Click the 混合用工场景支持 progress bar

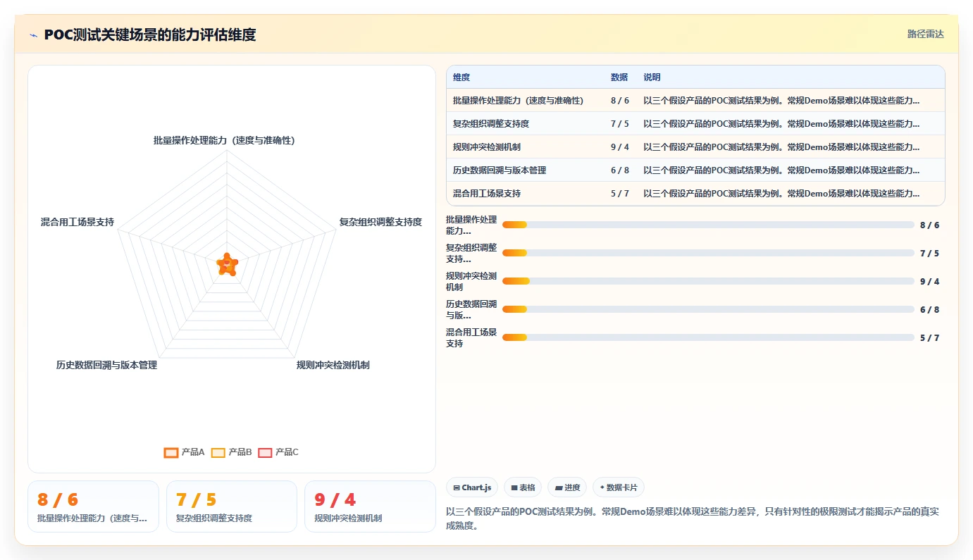coord(708,337)
